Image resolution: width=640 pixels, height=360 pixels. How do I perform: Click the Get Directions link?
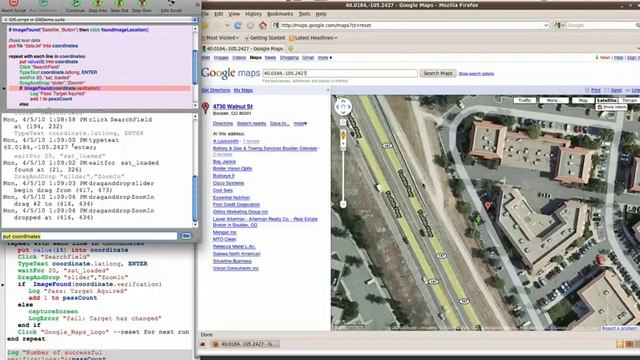[x=216, y=90]
